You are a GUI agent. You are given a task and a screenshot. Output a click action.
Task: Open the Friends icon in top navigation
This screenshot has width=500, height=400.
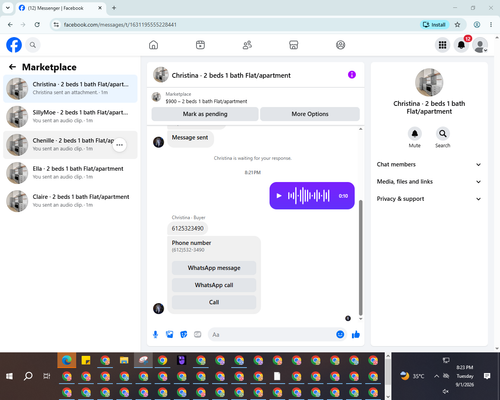247,45
